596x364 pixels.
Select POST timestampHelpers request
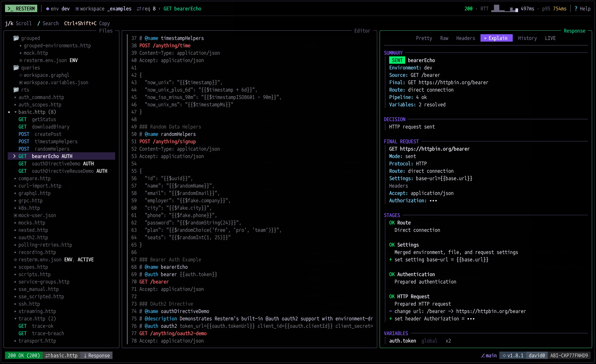(48, 141)
